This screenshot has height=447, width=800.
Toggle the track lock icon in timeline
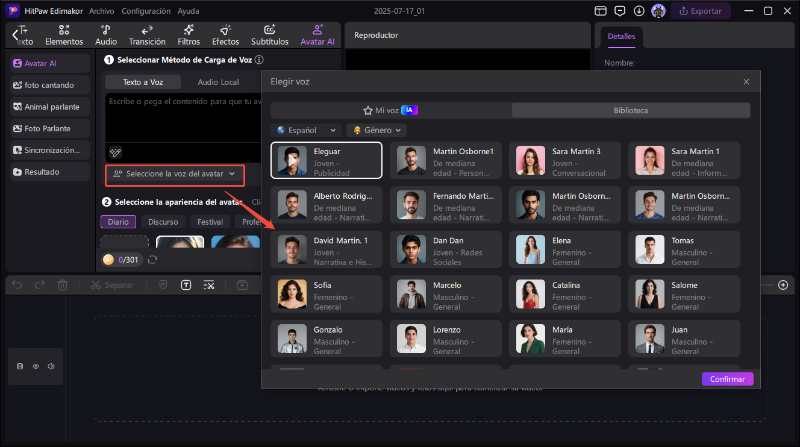(21, 366)
